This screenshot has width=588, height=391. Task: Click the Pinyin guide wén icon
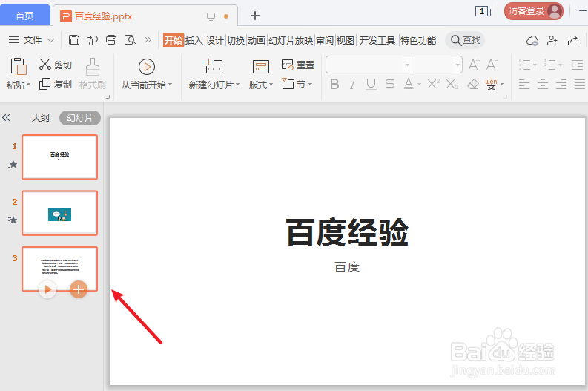491,84
